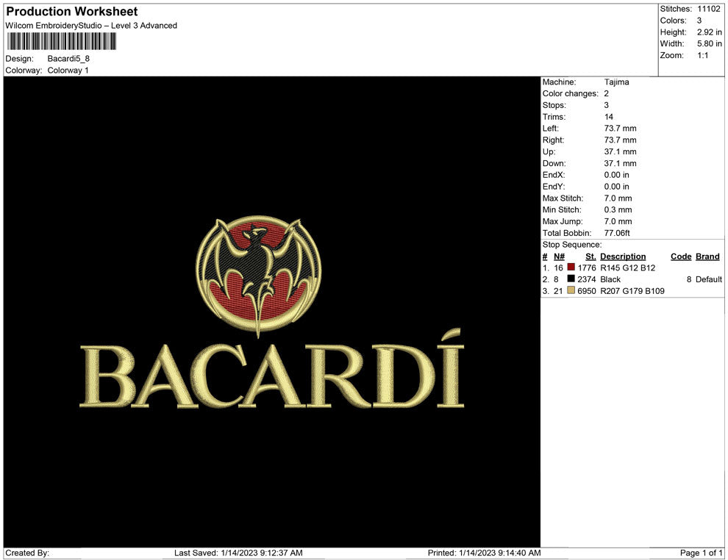Click the Wilcom EmbroideryStudio subtitle

(x=91, y=26)
